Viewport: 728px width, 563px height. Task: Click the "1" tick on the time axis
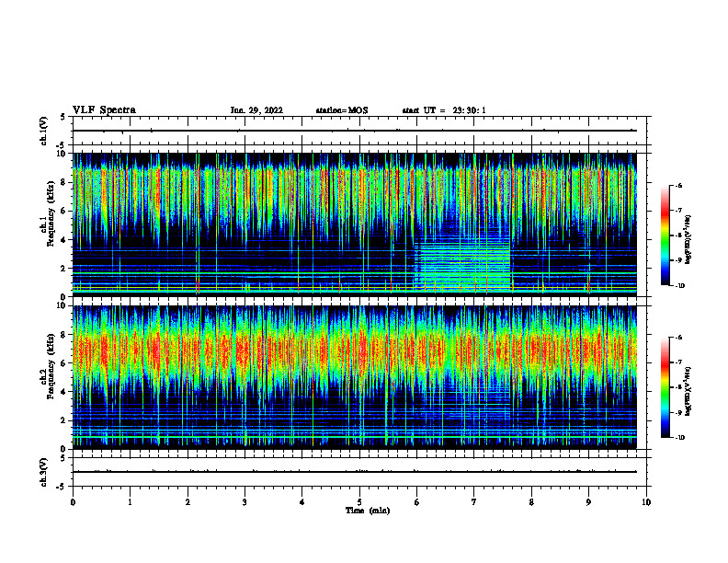(130, 502)
